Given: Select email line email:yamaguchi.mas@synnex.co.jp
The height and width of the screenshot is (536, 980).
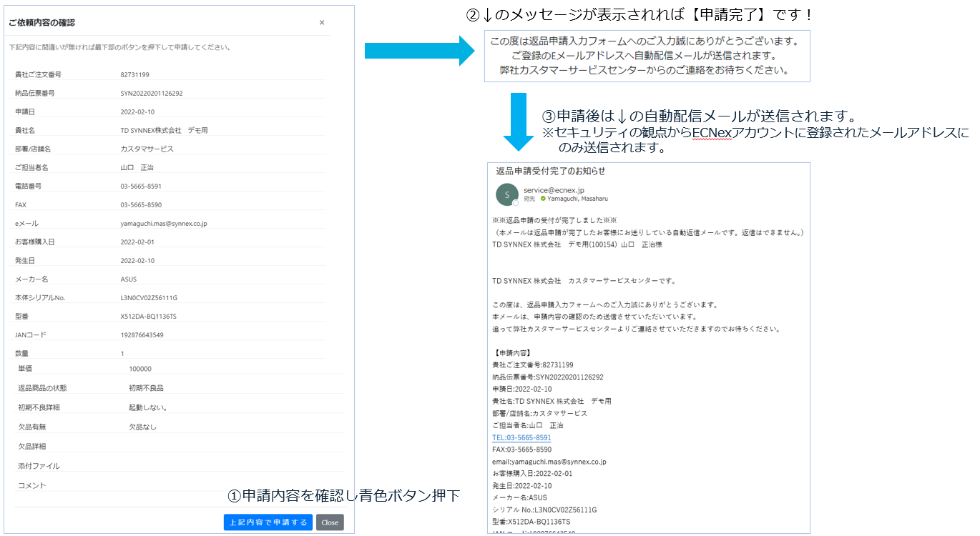Looking at the screenshot, I should click(549, 462).
